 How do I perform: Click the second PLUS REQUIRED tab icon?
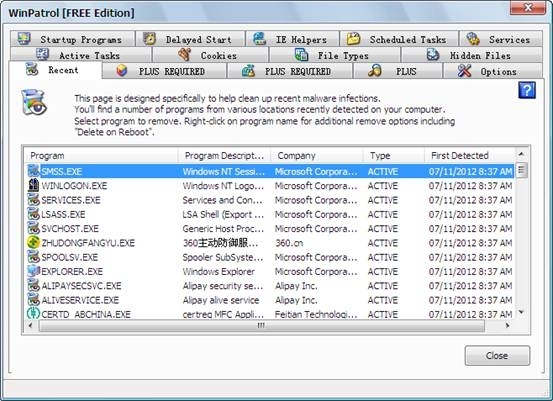tap(248, 71)
